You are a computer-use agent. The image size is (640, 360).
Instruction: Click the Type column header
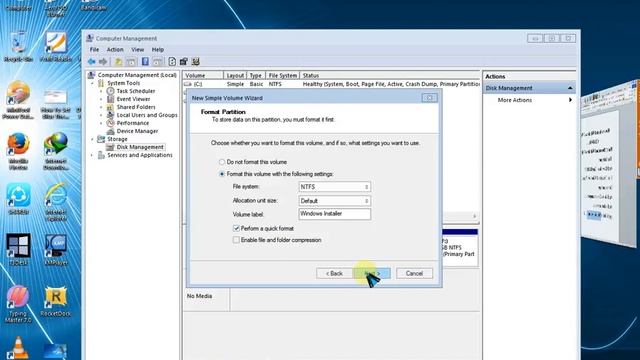coord(256,76)
